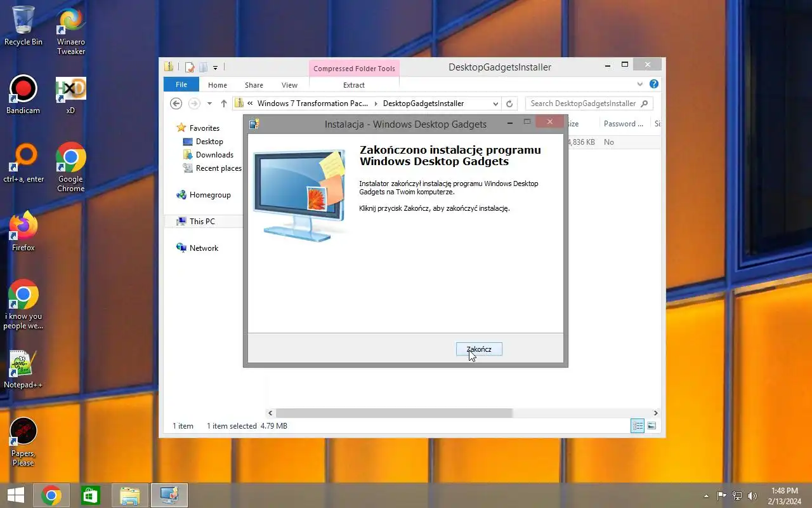Click the Zakończ button in installer
Viewport: 812px width, 508px height.
tap(479, 349)
